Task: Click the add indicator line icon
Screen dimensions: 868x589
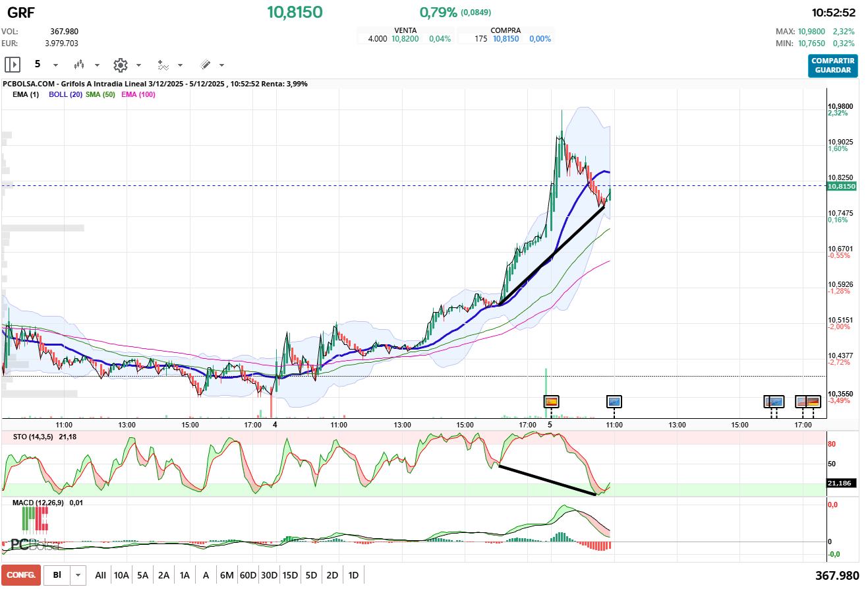Action: click(x=163, y=65)
